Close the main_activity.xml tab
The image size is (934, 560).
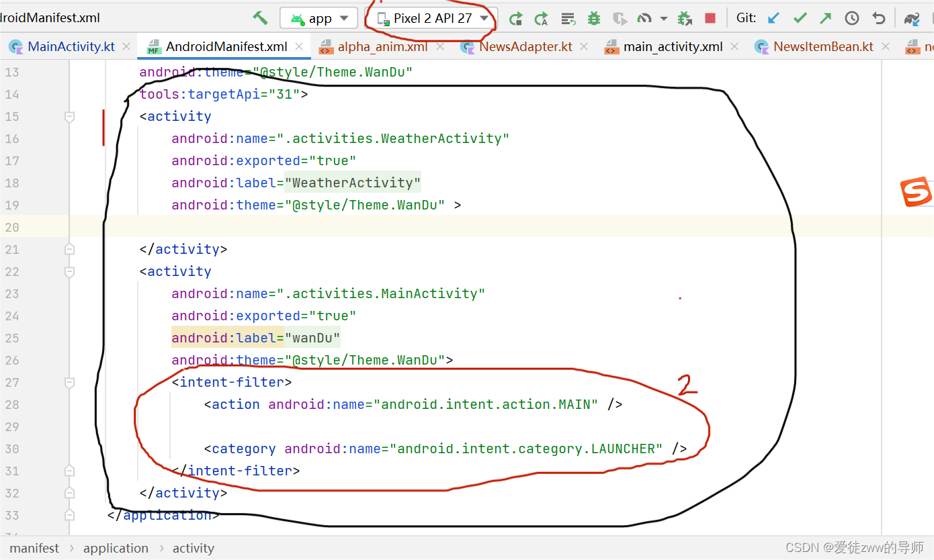click(x=734, y=46)
